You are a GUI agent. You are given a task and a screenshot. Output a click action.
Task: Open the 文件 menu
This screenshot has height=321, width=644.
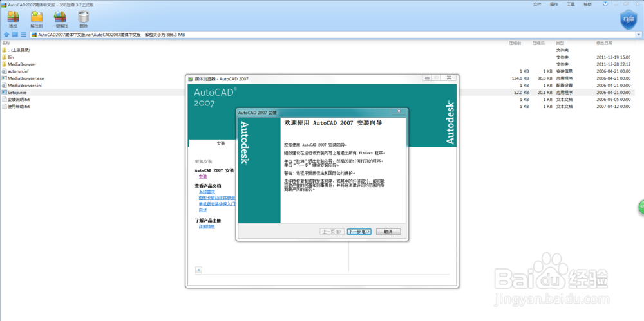click(537, 4)
